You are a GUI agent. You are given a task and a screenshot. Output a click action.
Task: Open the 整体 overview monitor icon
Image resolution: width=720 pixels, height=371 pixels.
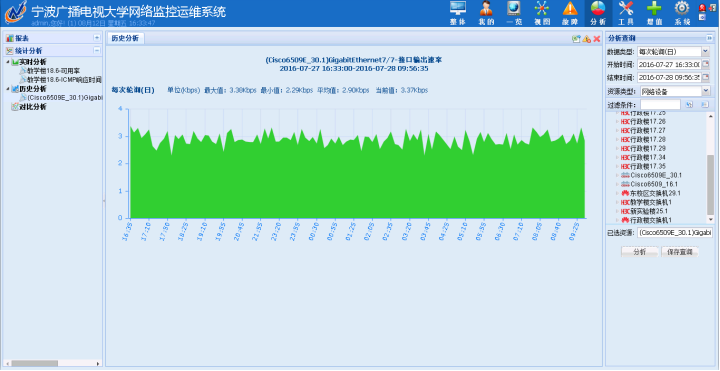pos(457,8)
